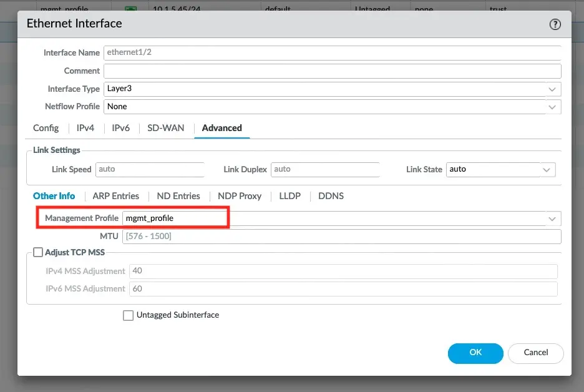Open the Link State dropdown
Viewport: 584px width, 392px height.
click(x=547, y=169)
